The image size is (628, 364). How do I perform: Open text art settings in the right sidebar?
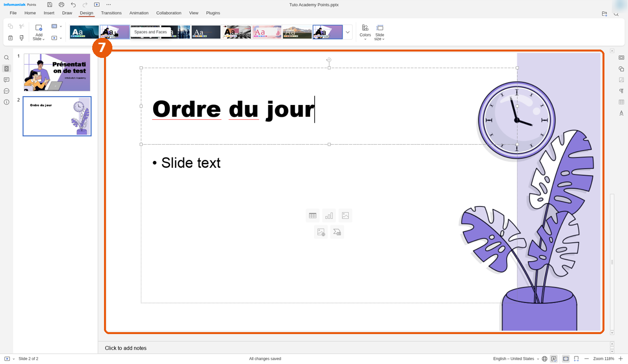tap(621, 113)
